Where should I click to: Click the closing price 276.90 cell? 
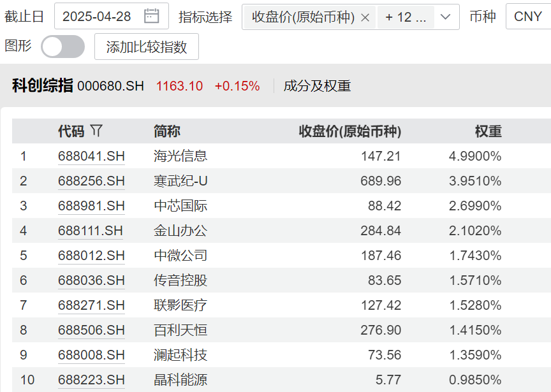[381, 330]
